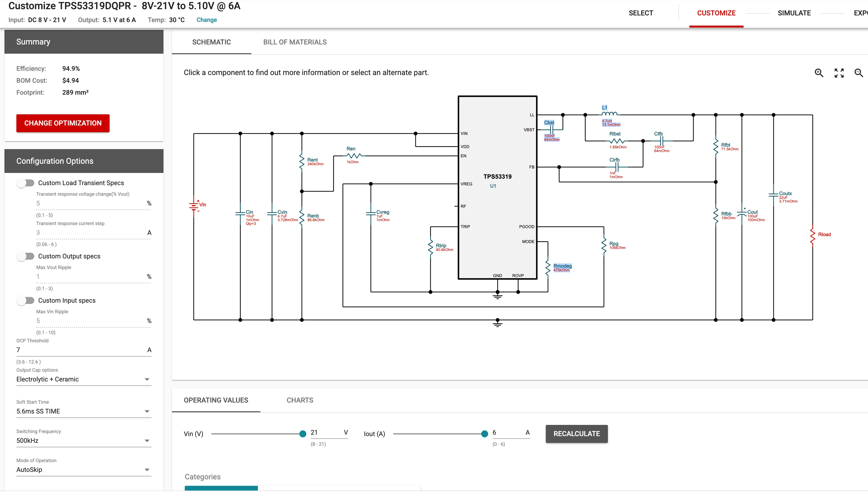868x497 pixels.
Task: Click the Rload resistor symbol
Action: (813, 236)
